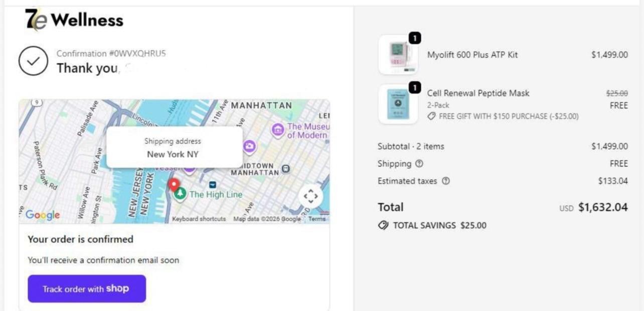This screenshot has height=311, width=644.
Task: Open the map Terms link
Action: (317, 219)
